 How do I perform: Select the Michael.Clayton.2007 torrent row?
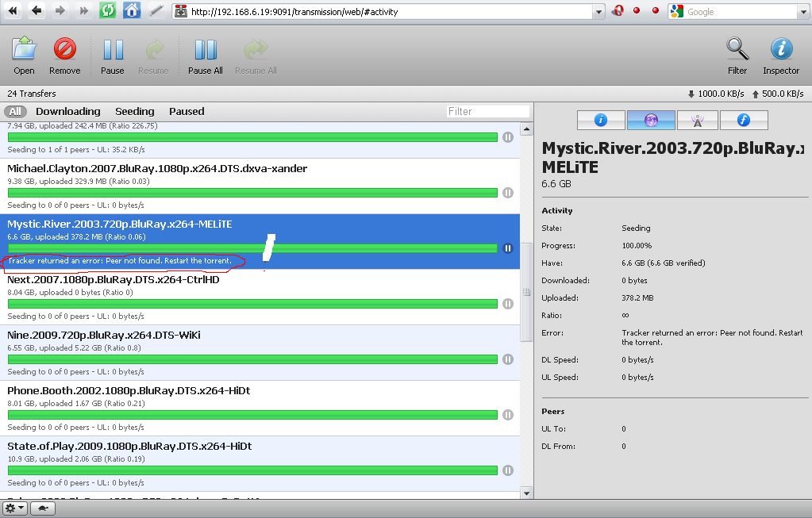(260, 186)
